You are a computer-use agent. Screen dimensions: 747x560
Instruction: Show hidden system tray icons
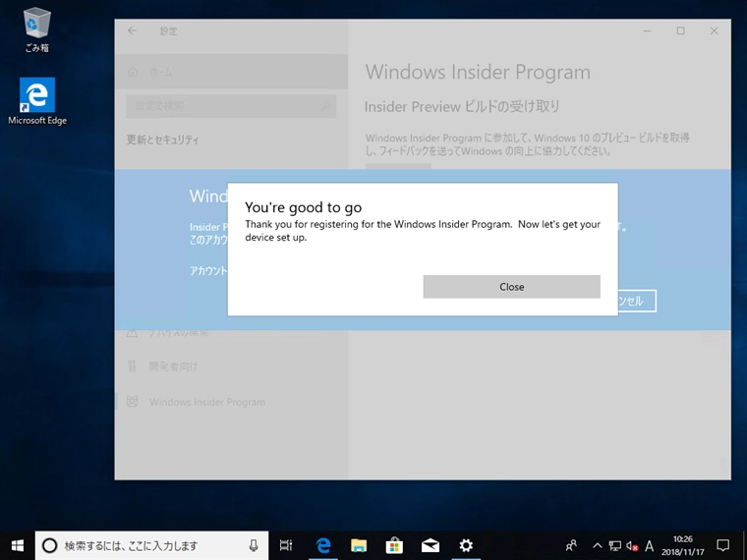(597, 545)
